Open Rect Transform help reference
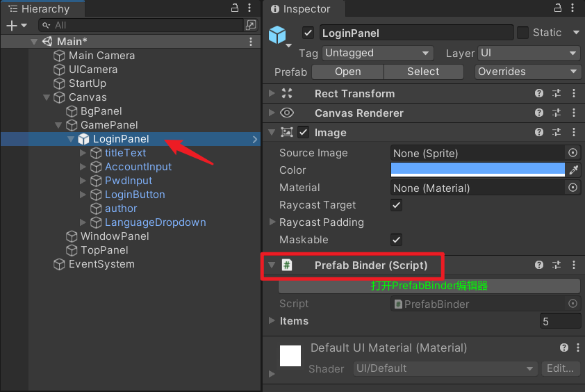This screenshot has width=585, height=392. [538, 93]
